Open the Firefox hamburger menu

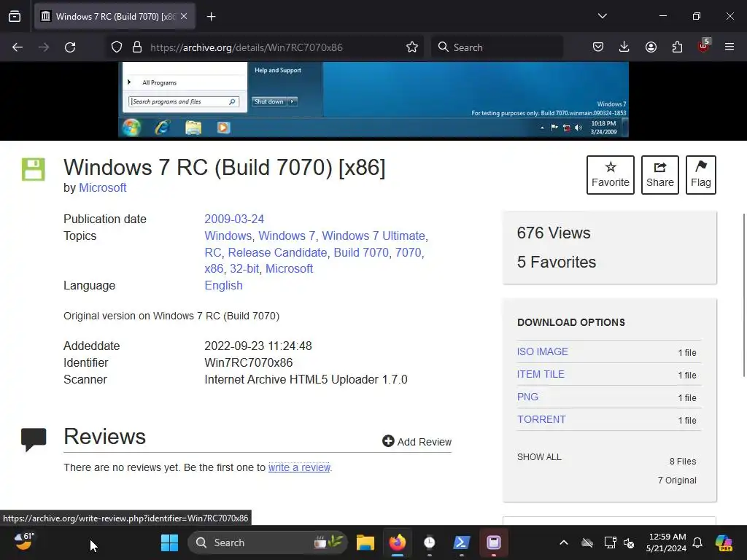click(729, 47)
